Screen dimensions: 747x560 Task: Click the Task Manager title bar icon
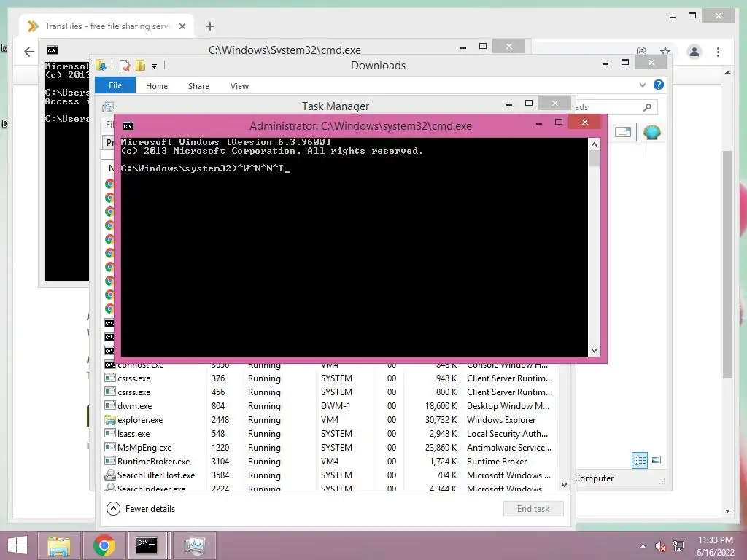[x=108, y=106]
